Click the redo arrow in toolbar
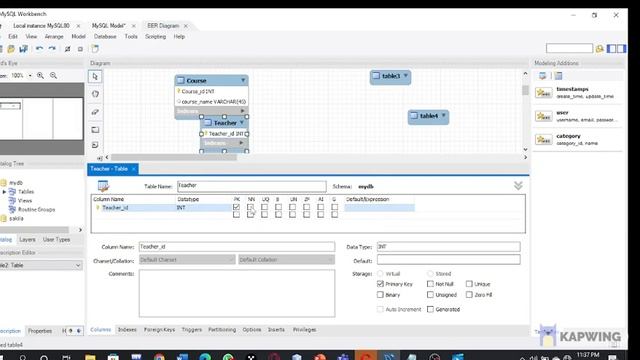The width and height of the screenshot is (640, 360). click(52, 49)
